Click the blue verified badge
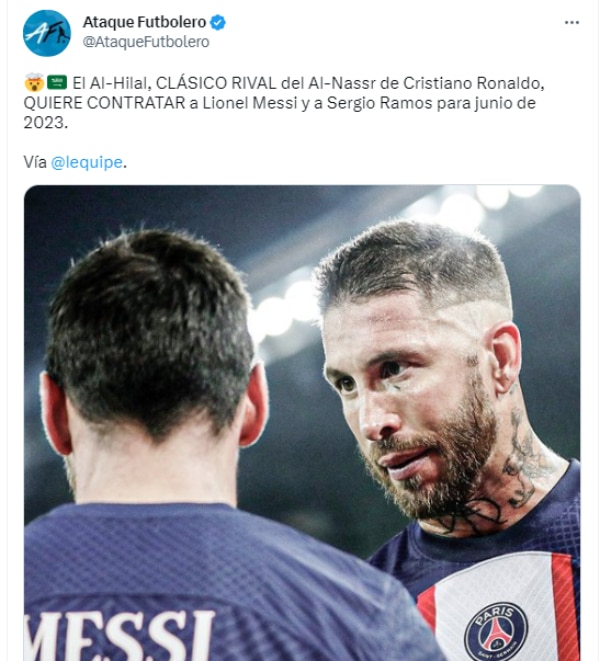Viewport: 600px width, 661px height. [218, 22]
